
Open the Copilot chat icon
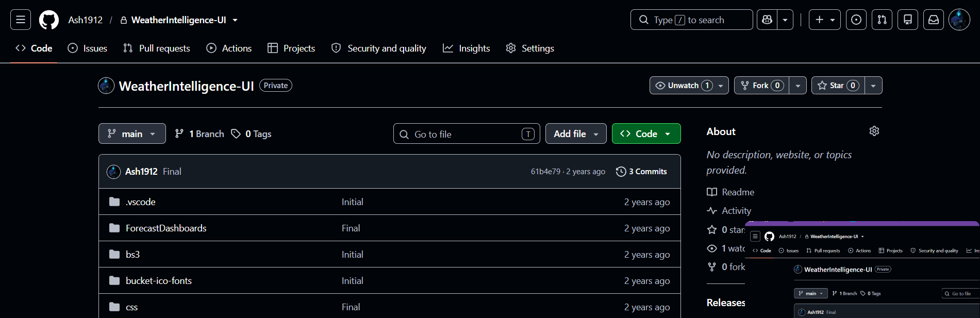(767, 20)
